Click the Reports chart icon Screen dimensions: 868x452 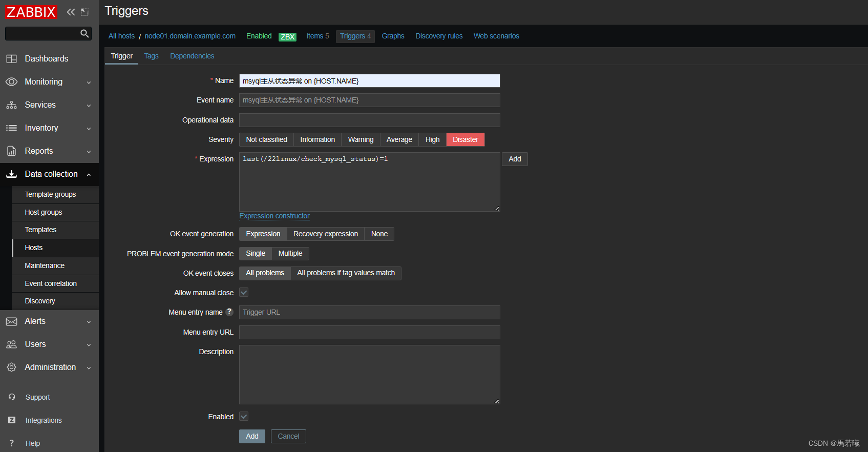tap(11, 151)
